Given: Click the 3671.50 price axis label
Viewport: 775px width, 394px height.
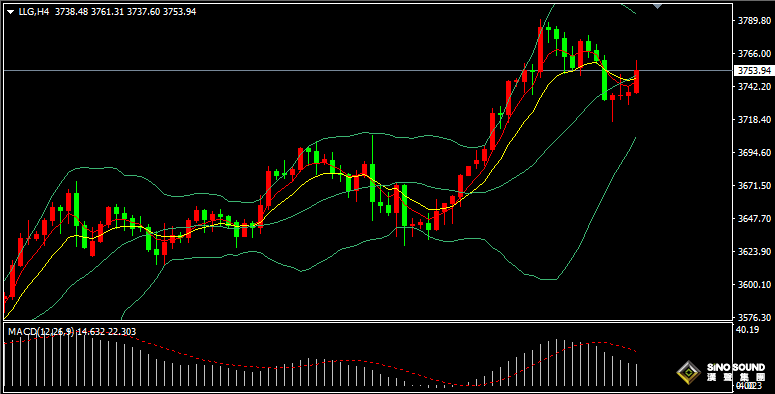Looking at the screenshot, I should [x=754, y=185].
